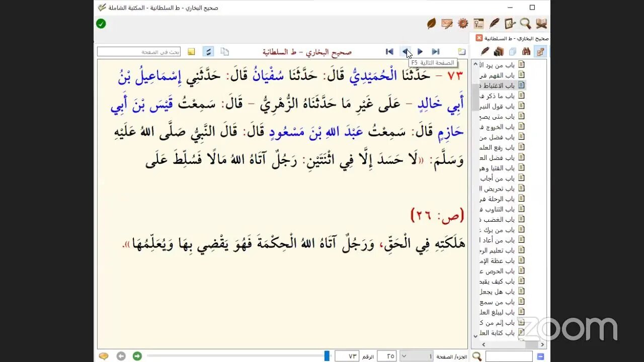Click the search-in-window icon beside the gear

[478, 24]
